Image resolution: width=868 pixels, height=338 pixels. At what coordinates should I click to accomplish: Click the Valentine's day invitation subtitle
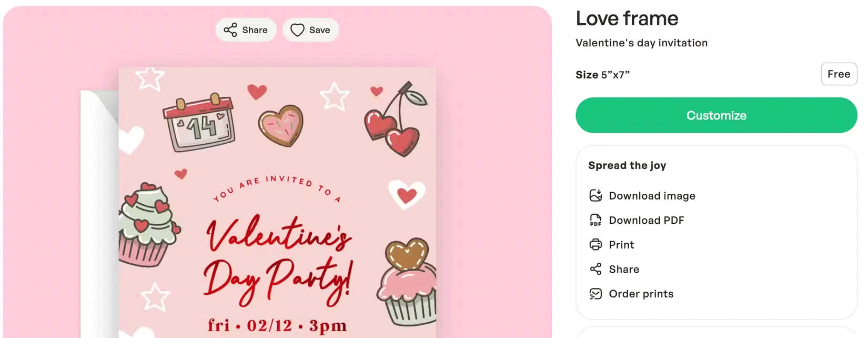click(x=641, y=43)
